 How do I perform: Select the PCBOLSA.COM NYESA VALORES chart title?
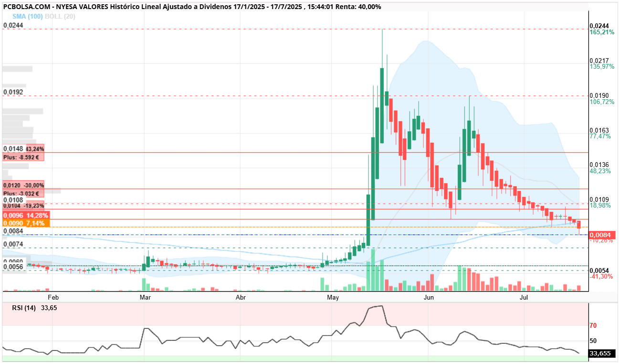[x=192, y=7]
